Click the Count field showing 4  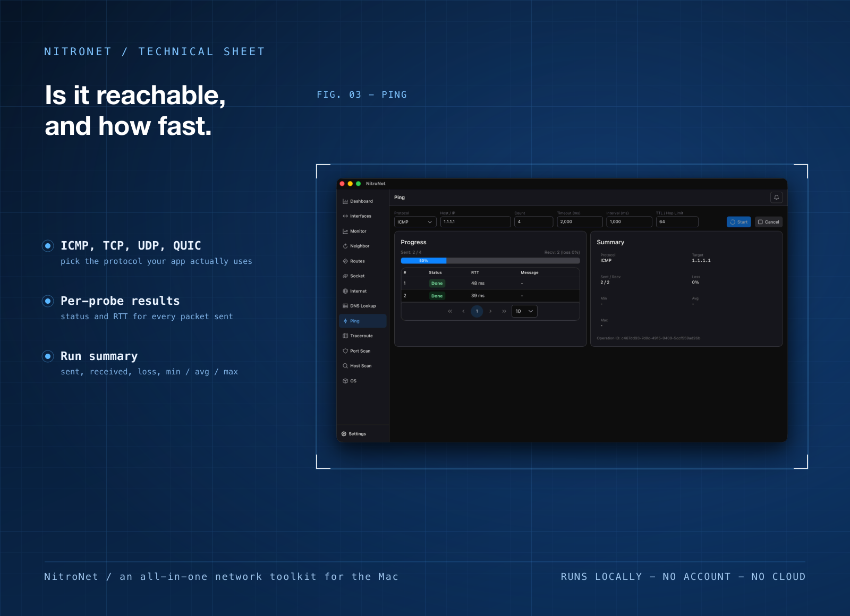point(534,222)
